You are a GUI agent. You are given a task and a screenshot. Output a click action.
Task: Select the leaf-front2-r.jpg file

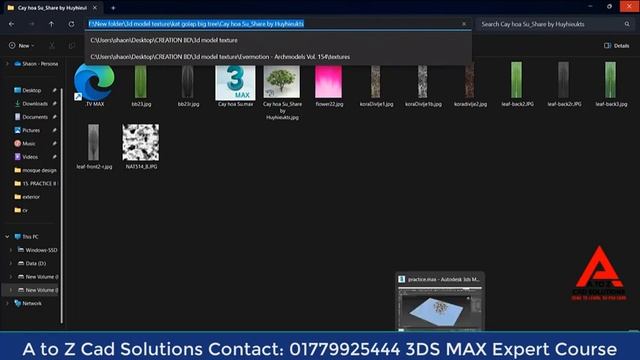pyautogui.click(x=94, y=147)
